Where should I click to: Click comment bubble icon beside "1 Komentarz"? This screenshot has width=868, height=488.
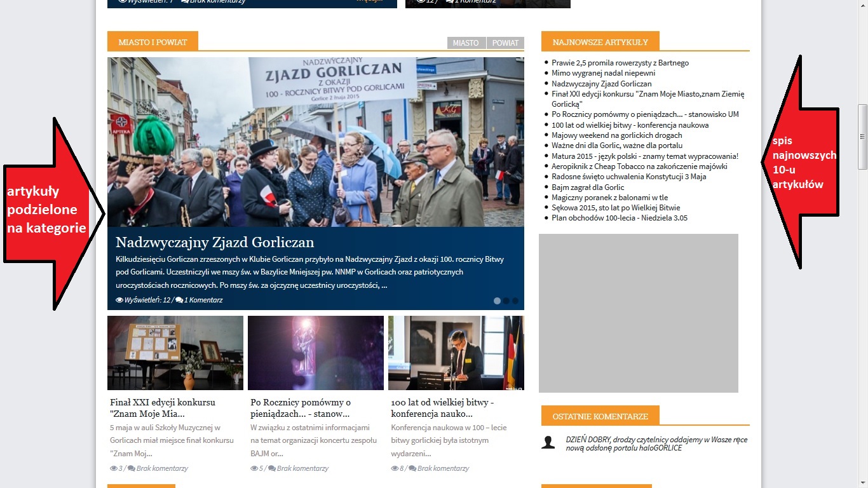tap(179, 300)
